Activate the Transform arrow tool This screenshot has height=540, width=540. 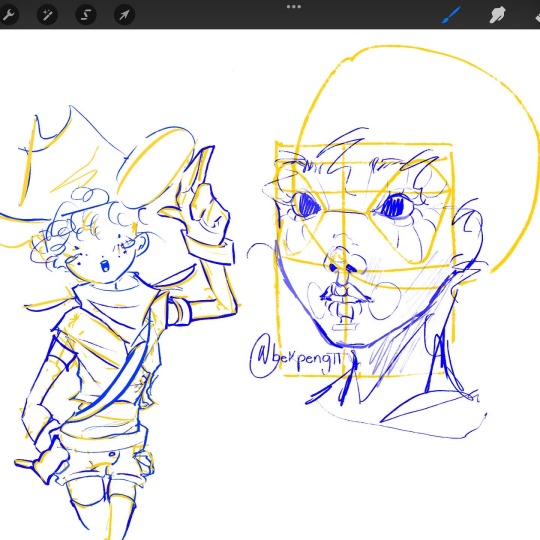click(x=124, y=15)
